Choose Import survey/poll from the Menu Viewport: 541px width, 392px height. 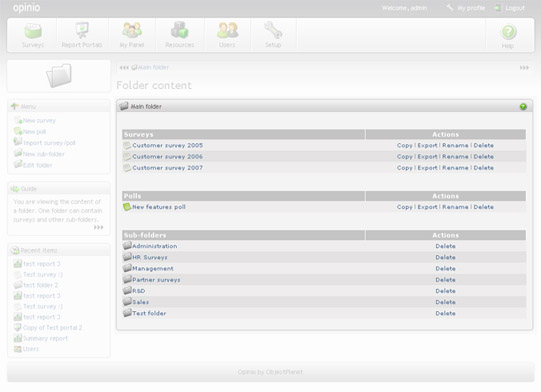coord(49,143)
